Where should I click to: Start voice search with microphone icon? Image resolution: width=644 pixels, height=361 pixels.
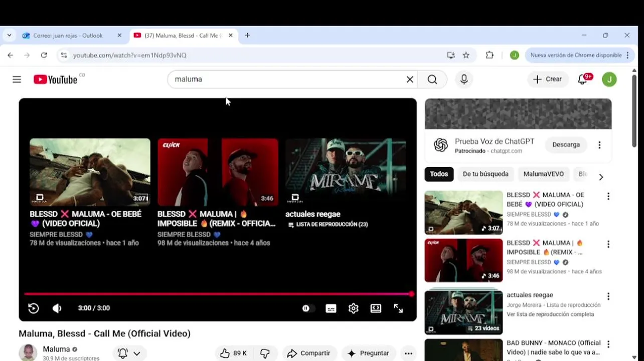[464, 79]
